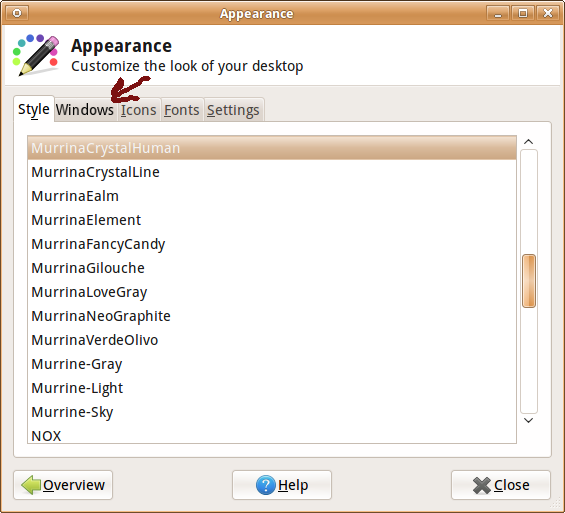The width and height of the screenshot is (565, 513).
Task: Go to the Settings tab
Action: coord(233,110)
